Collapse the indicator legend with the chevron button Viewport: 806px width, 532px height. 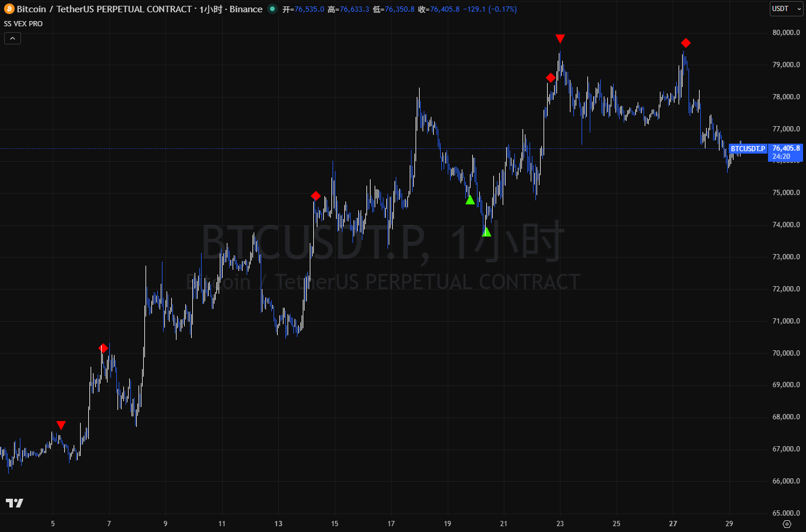(x=12, y=39)
